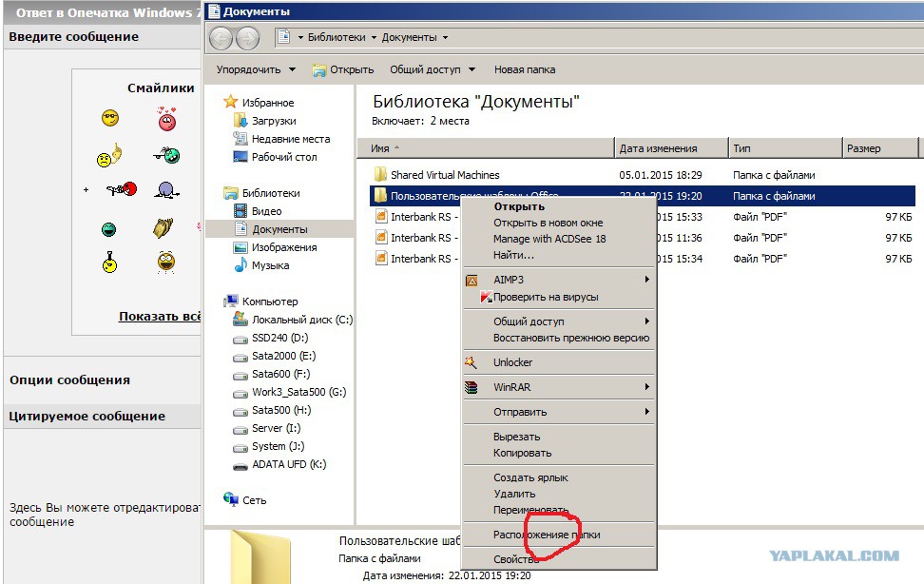Sort by the Имя column header
Viewport: 924px width, 584px height.
click(x=485, y=148)
